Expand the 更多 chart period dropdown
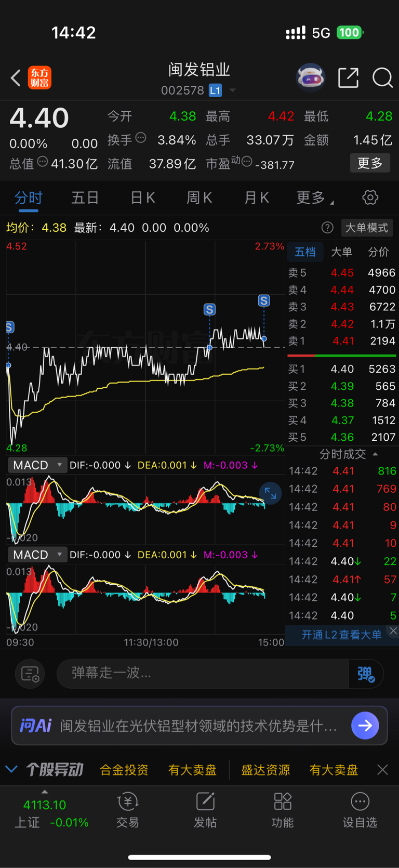 coord(315,198)
